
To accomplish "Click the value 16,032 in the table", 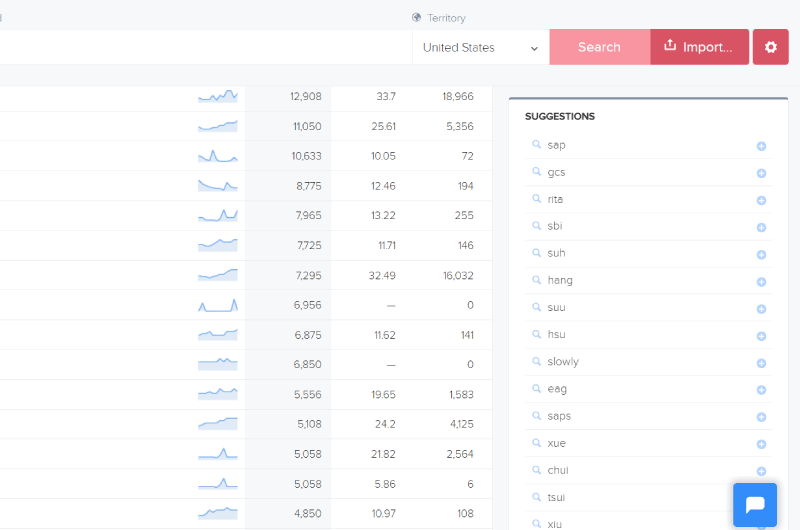I will coord(458,275).
